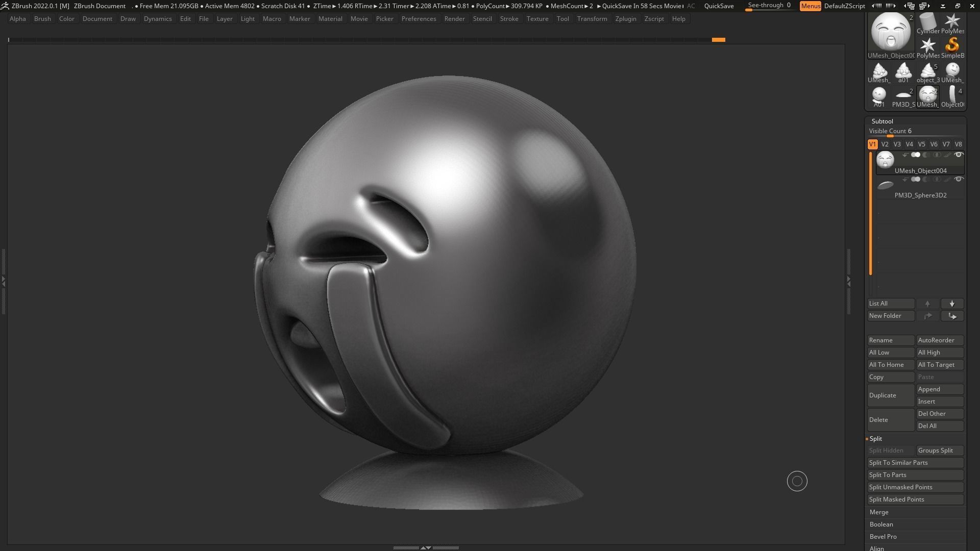Activate visibility set V5
This screenshot has height=551, width=980.
click(921, 144)
